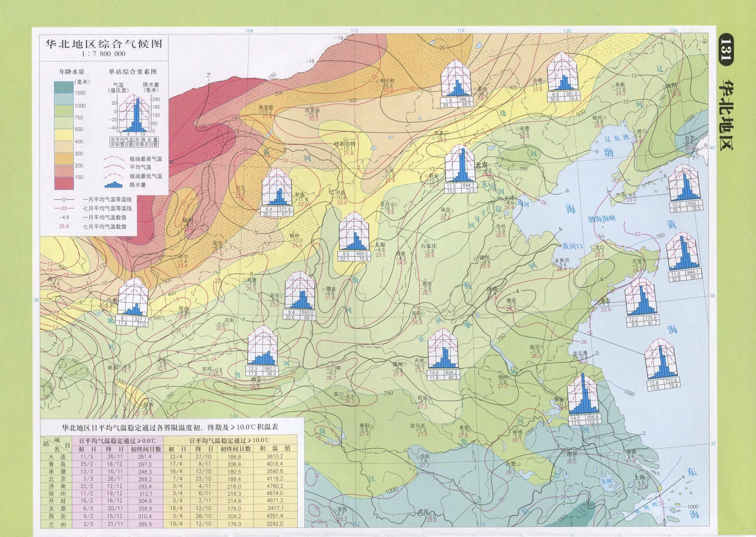Open the climate chart showing 327.7 beside 兰州
Image resolution: width=756 pixels, height=537 pixels.
(x=133, y=302)
